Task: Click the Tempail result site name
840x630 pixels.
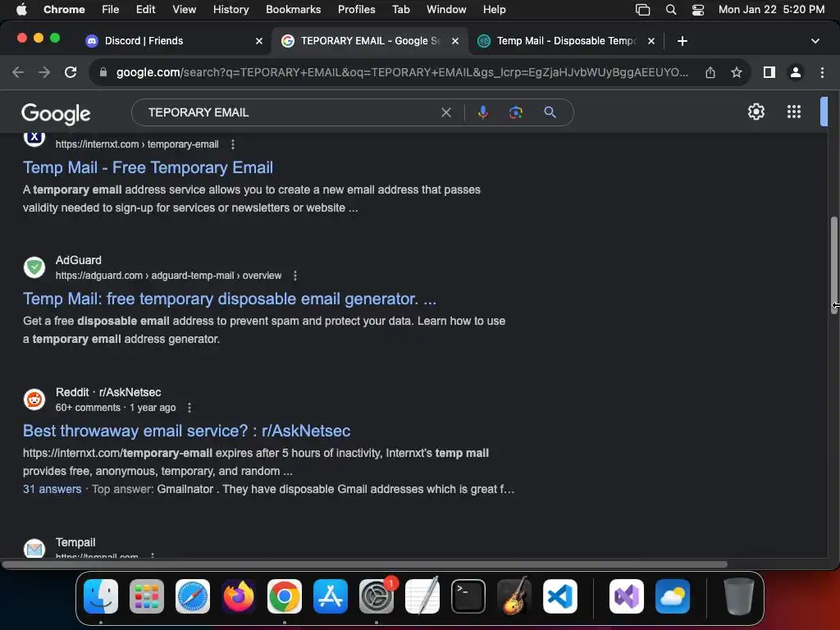Action: (x=75, y=543)
